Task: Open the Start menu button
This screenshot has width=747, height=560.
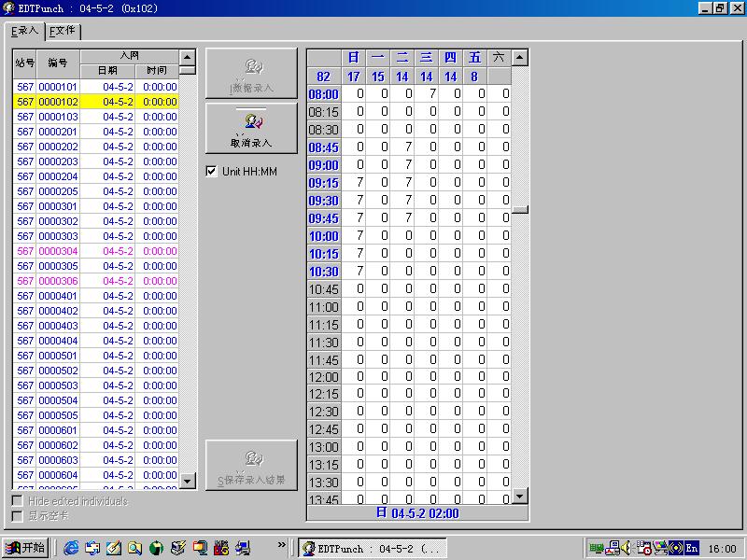Action: tap(25, 548)
